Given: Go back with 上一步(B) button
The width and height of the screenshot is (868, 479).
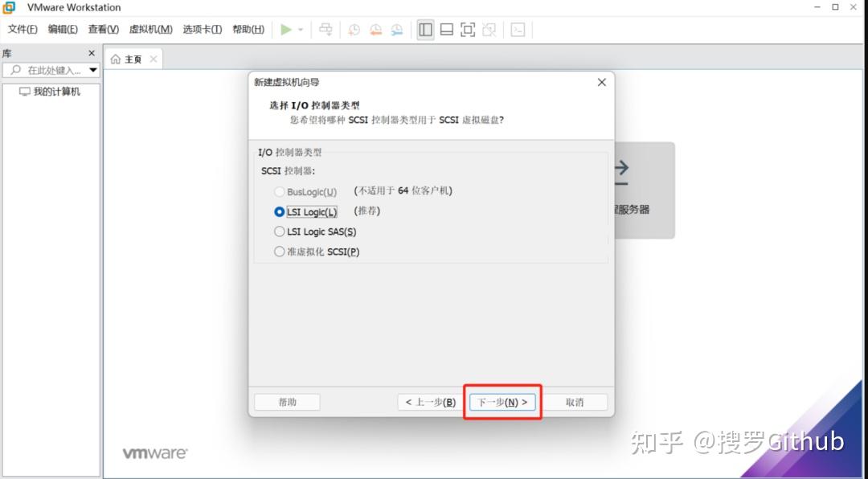Looking at the screenshot, I should [x=430, y=402].
